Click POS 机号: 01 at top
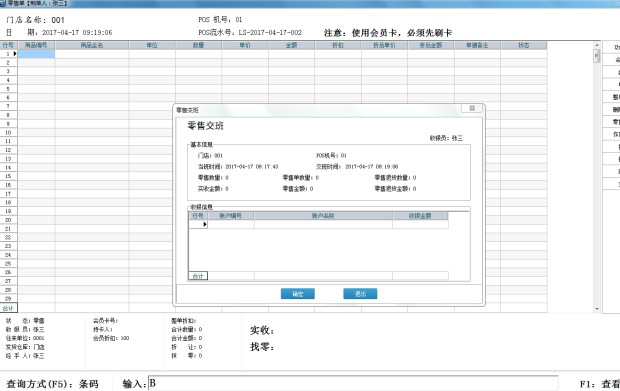Viewport: 620px width, 391px height. [x=220, y=19]
